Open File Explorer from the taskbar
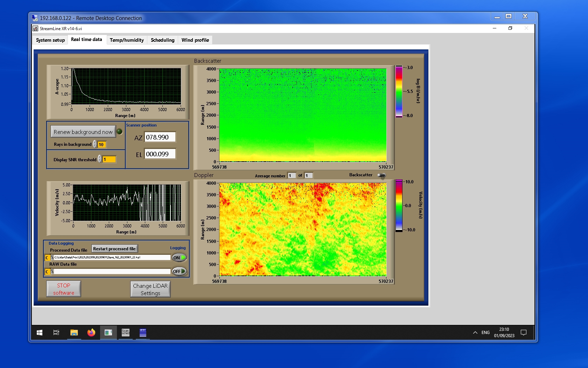 74,333
